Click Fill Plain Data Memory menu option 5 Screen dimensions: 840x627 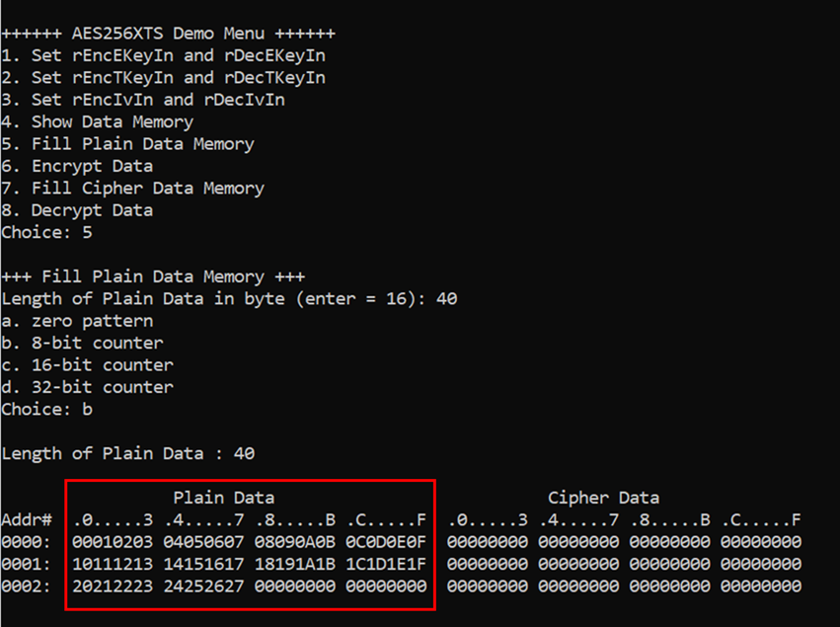[127, 144]
